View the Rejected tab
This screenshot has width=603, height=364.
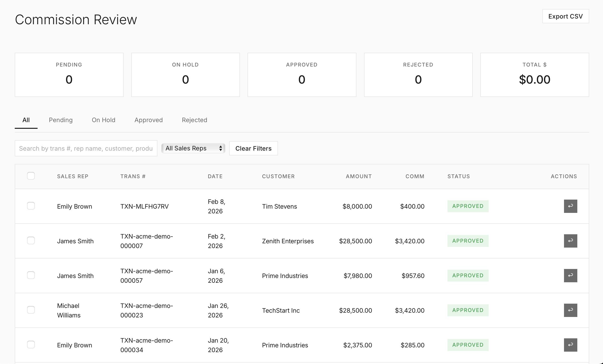tap(194, 120)
